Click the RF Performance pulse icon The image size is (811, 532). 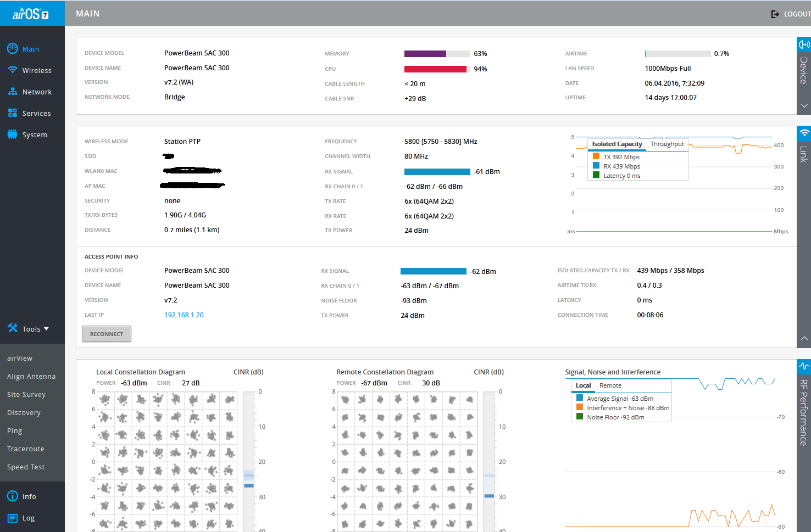pyautogui.click(x=804, y=366)
